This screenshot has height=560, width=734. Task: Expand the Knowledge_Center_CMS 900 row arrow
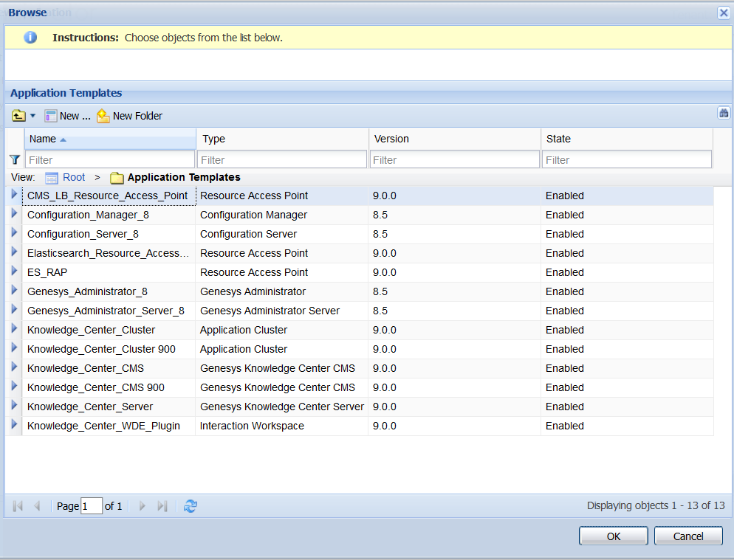[14, 386]
